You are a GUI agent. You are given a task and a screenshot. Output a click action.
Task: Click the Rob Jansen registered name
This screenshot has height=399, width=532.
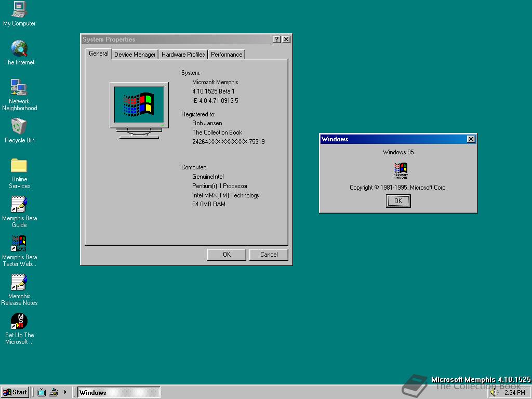pyautogui.click(x=207, y=123)
